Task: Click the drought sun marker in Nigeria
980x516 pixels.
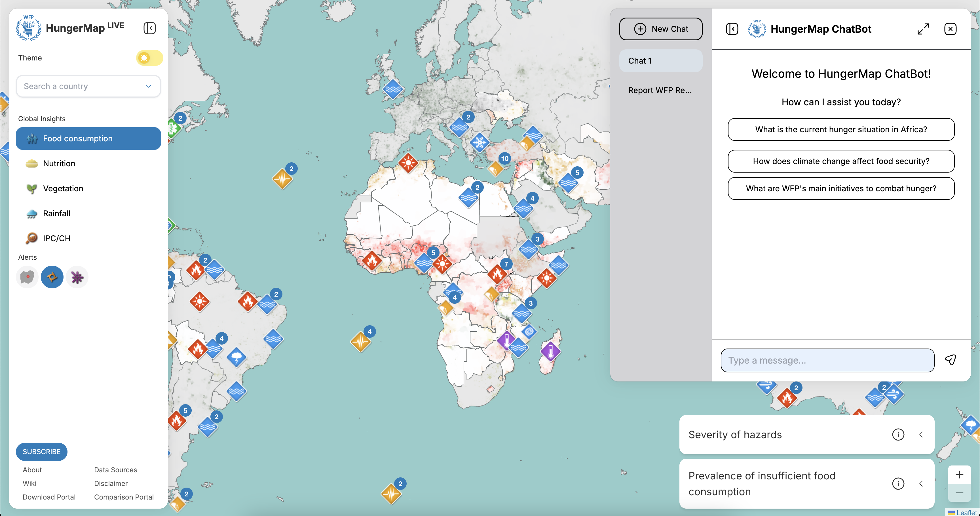Action: [x=442, y=263]
